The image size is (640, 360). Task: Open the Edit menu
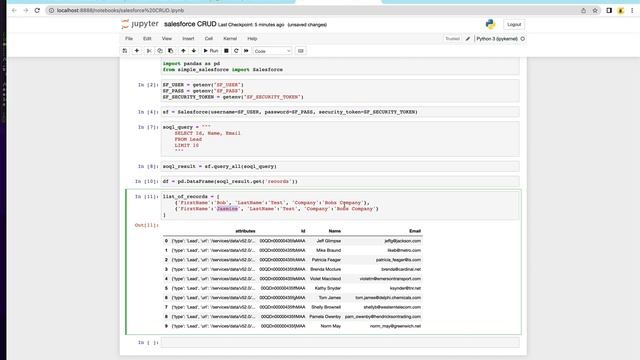coord(147,38)
